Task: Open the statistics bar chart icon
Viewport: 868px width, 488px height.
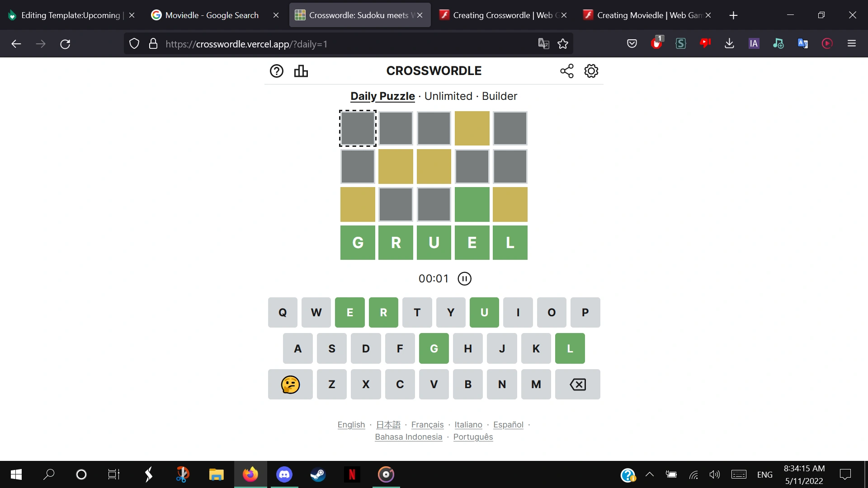Action: (x=301, y=71)
